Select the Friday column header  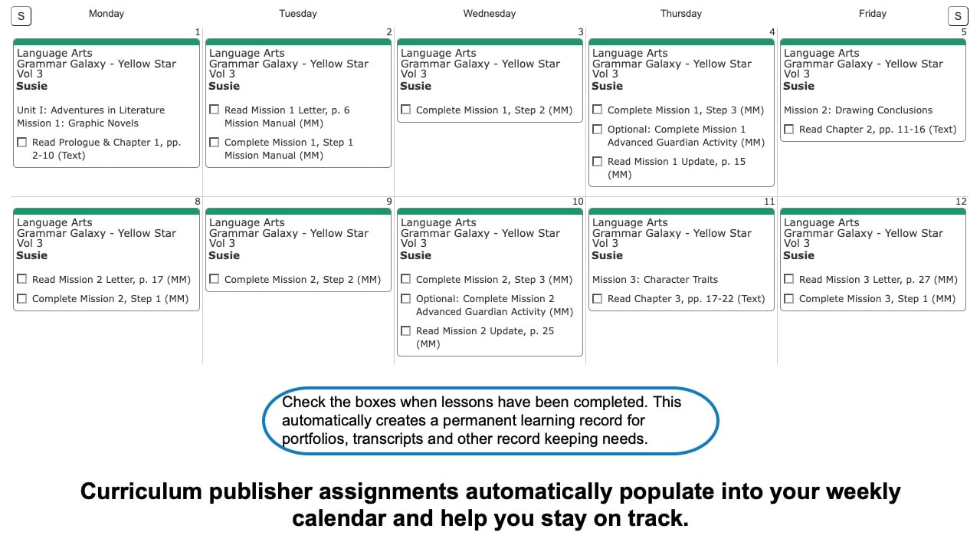tap(873, 14)
